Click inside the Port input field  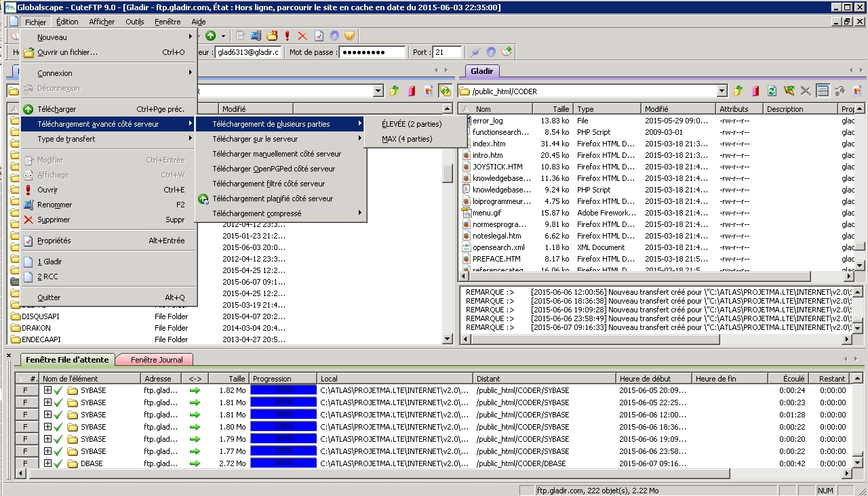tap(447, 52)
